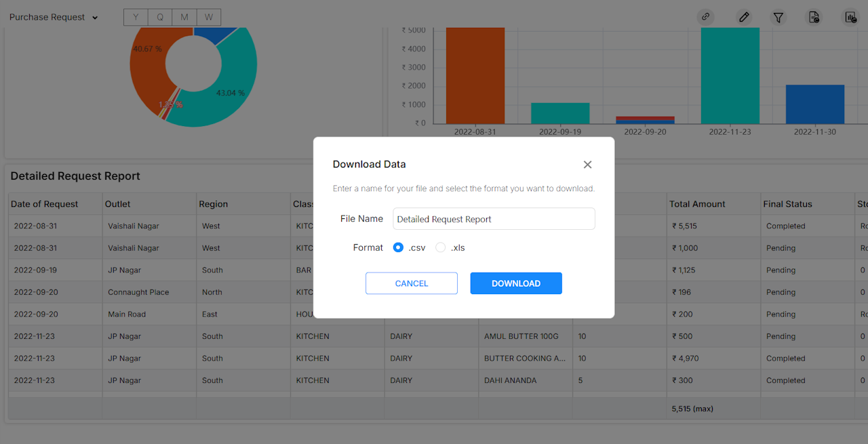The width and height of the screenshot is (868, 444).
Task: Switch to the M monthly period tab
Action: pos(184,17)
